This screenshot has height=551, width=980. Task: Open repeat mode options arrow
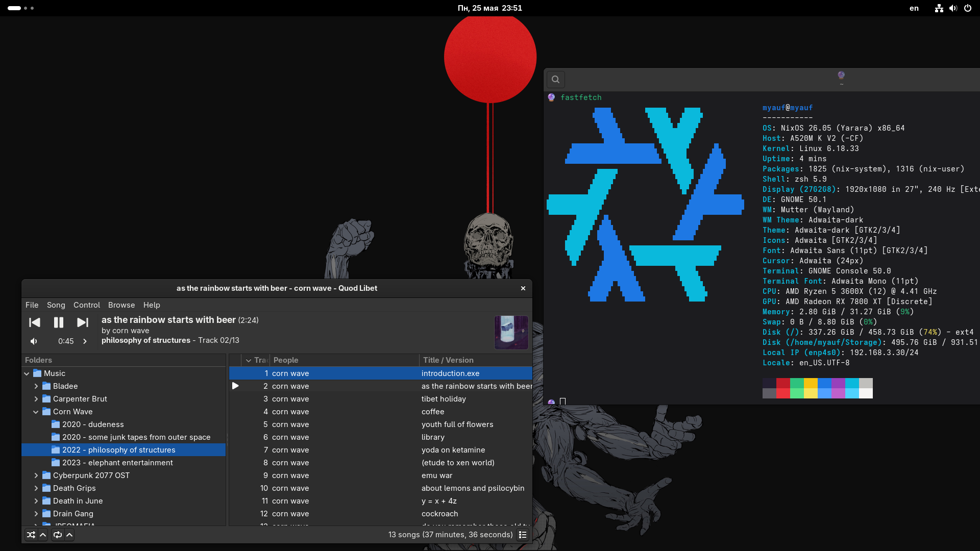[x=69, y=535]
